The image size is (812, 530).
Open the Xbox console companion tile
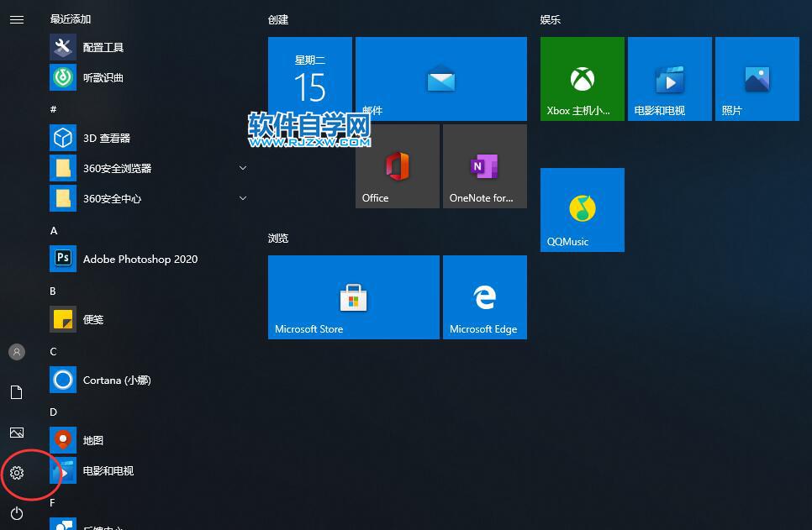(582, 79)
